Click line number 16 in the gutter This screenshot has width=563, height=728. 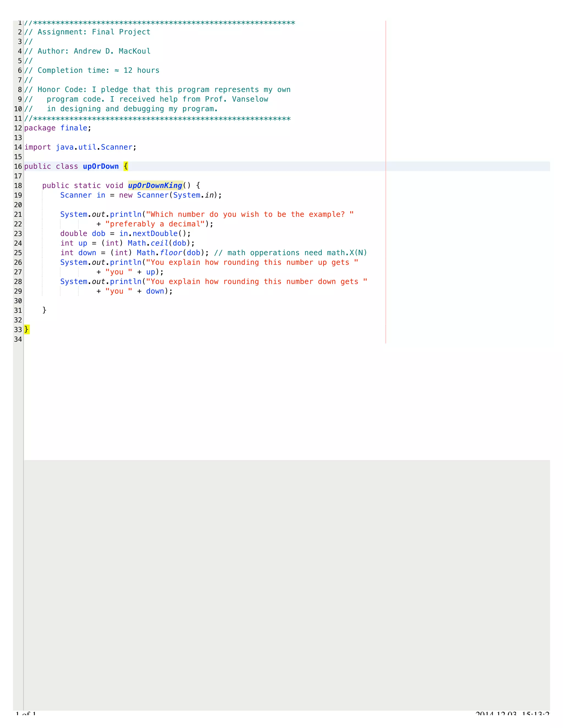point(18,167)
